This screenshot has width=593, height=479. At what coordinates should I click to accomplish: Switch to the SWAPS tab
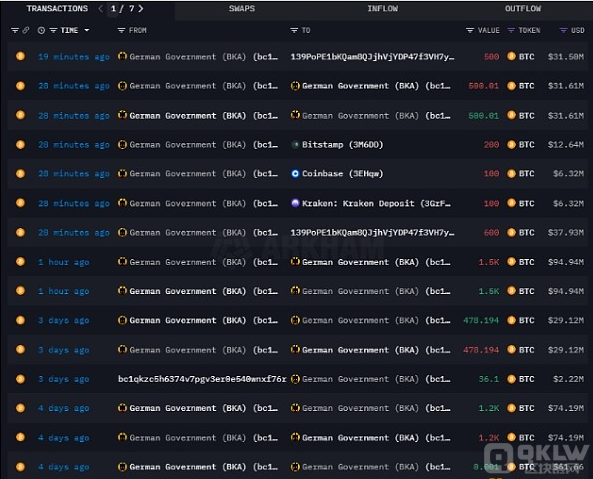point(242,8)
